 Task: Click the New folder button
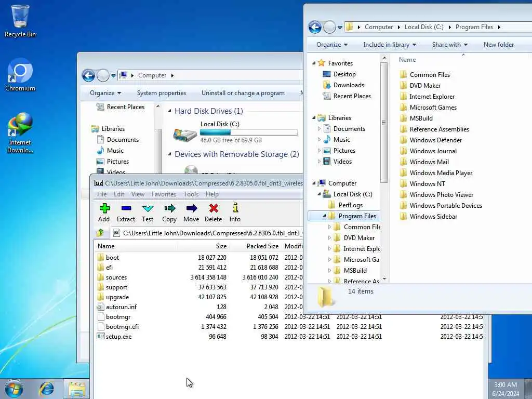[x=498, y=45]
